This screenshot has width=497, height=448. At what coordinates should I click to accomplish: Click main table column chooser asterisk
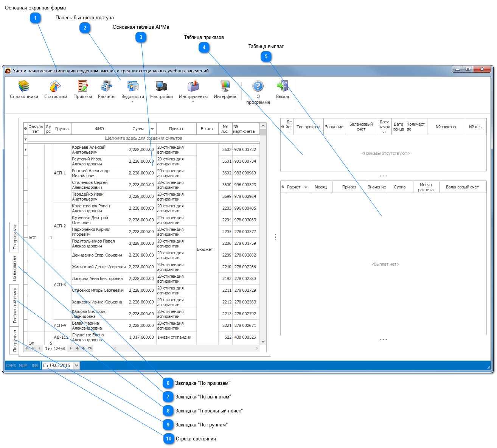(26, 129)
